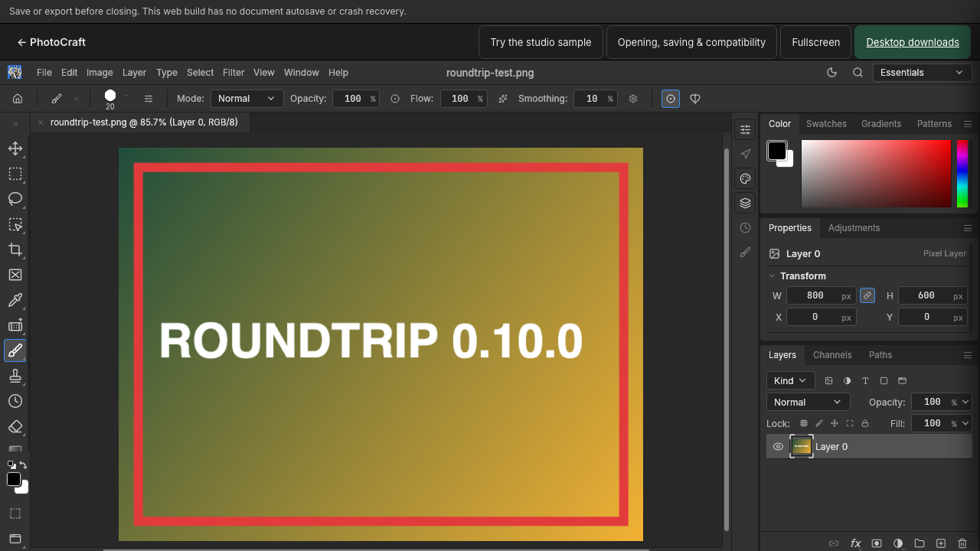Open the brush Mode dropdown
The width and height of the screenshot is (980, 551).
[x=247, y=99]
